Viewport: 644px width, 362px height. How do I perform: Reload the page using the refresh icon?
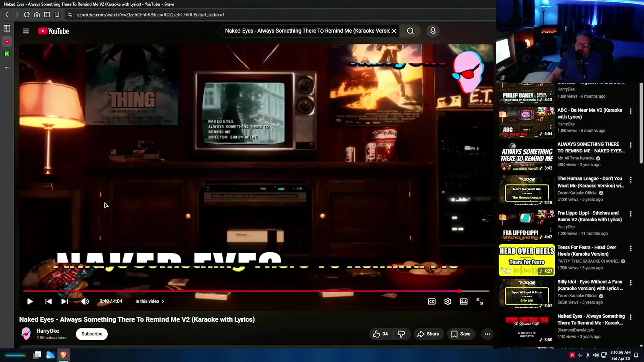[26, 15]
